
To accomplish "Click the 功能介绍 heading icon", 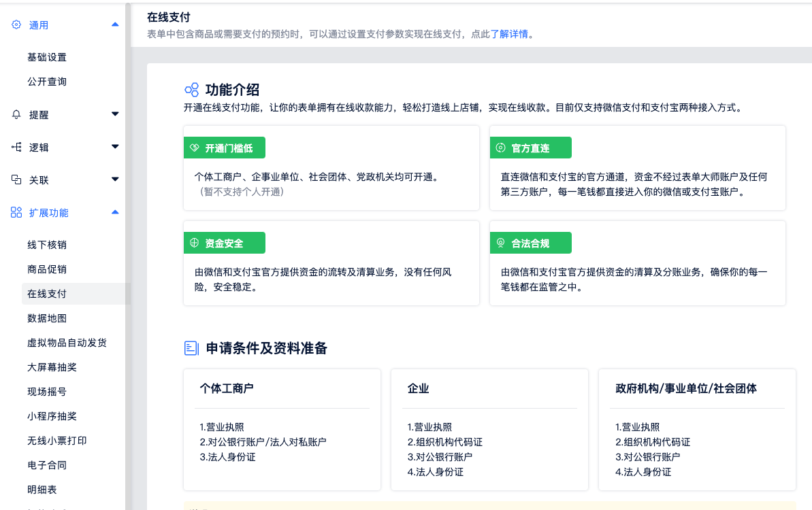I will (x=191, y=90).
